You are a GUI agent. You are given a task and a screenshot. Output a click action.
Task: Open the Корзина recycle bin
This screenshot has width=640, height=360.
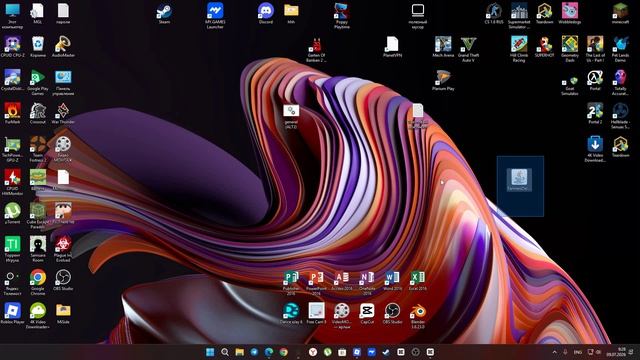(x=38, y=47)
